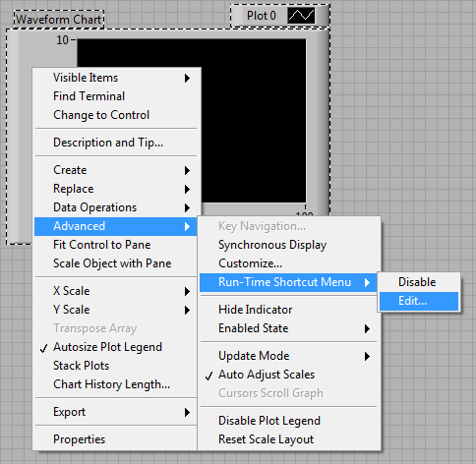Open the Update Mode submenu
The height and width of the screenshot is (464, 476).
(x=288, y=356)
